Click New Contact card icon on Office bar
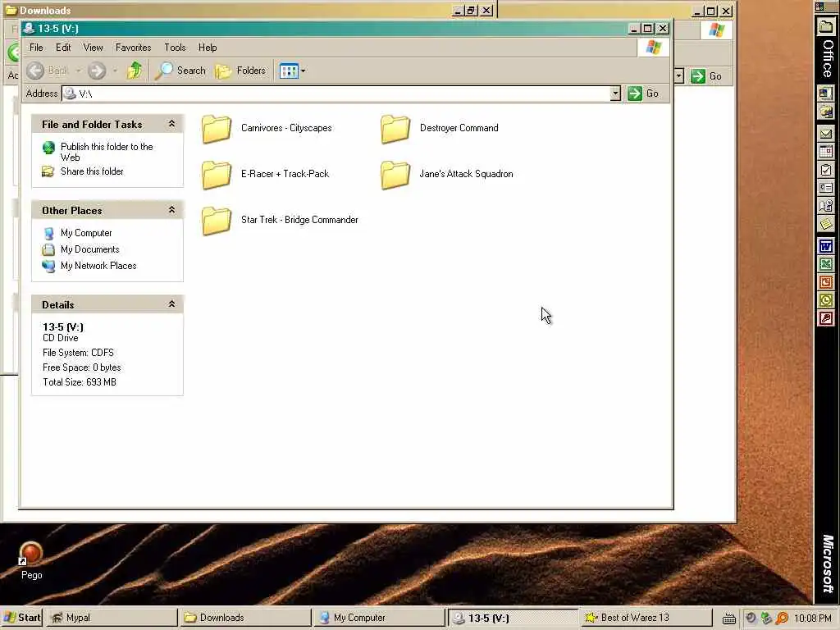The image size is (840, 630). (x=826, y=188)
